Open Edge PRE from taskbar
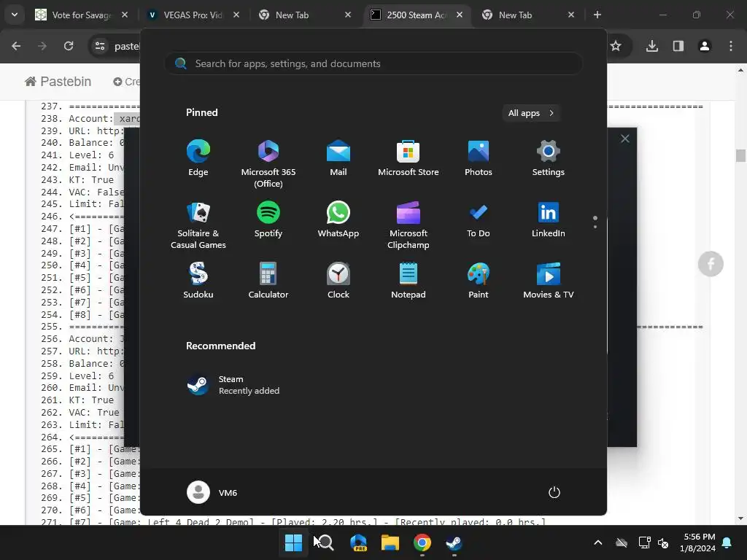The width and height of the screenshot is (747, 560). tap(358, 542)
